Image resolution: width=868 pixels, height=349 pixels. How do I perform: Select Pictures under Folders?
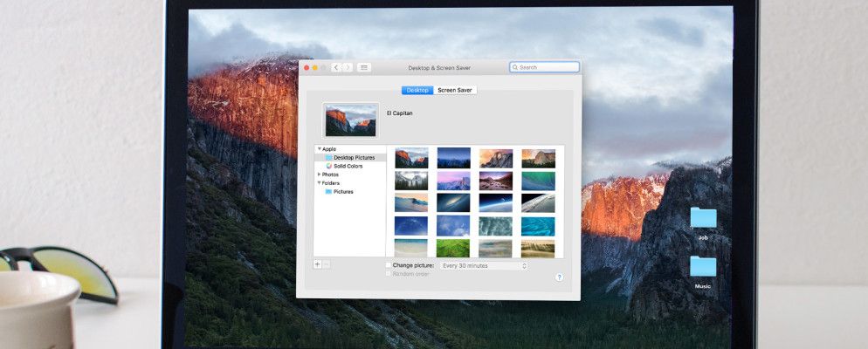pyautogui.click(x=350, y=191)
